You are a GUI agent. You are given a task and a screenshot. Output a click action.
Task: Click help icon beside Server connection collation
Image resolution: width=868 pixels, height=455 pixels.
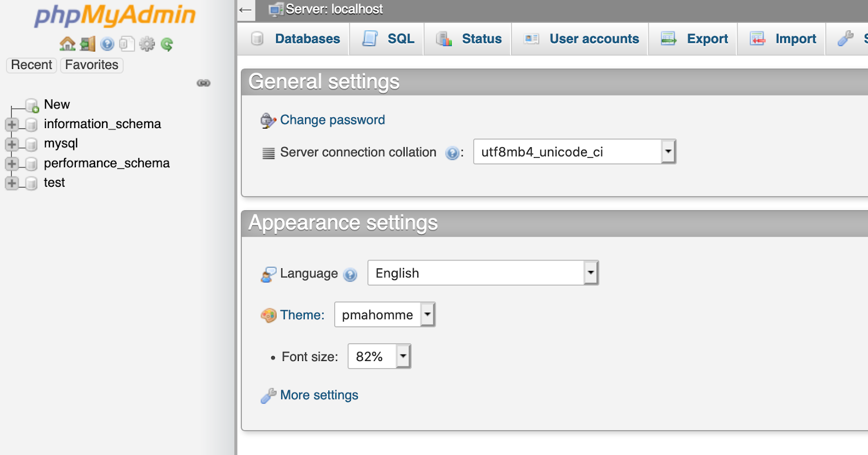click(452, 153)
